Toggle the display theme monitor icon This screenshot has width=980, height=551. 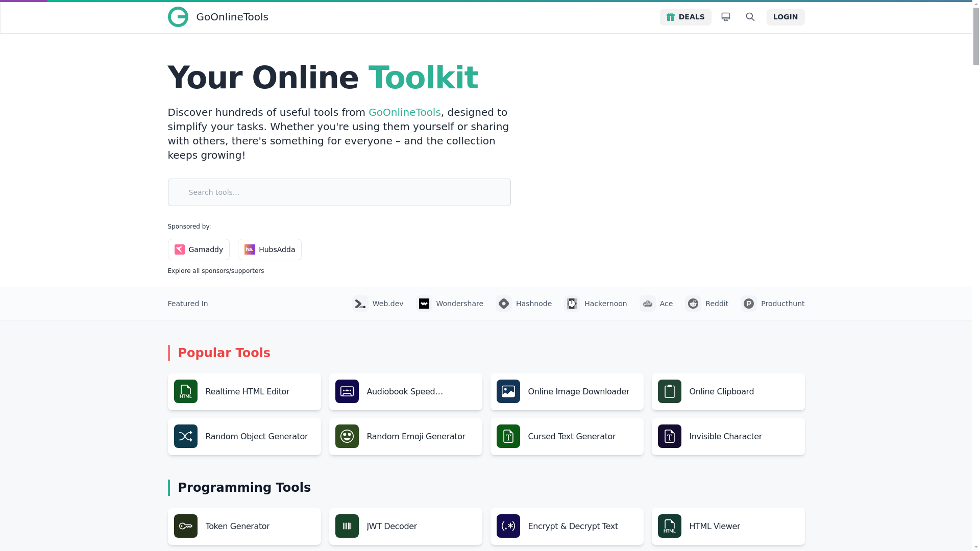[x=726, y=17]
